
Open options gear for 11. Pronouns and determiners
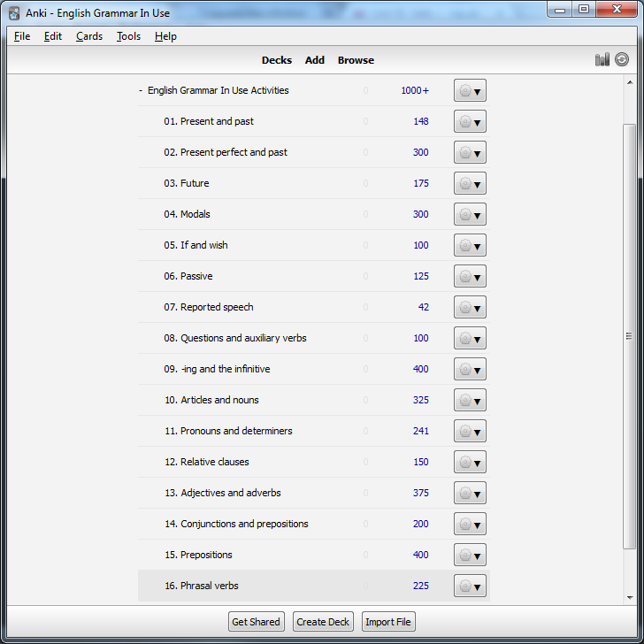coord(470,431)
